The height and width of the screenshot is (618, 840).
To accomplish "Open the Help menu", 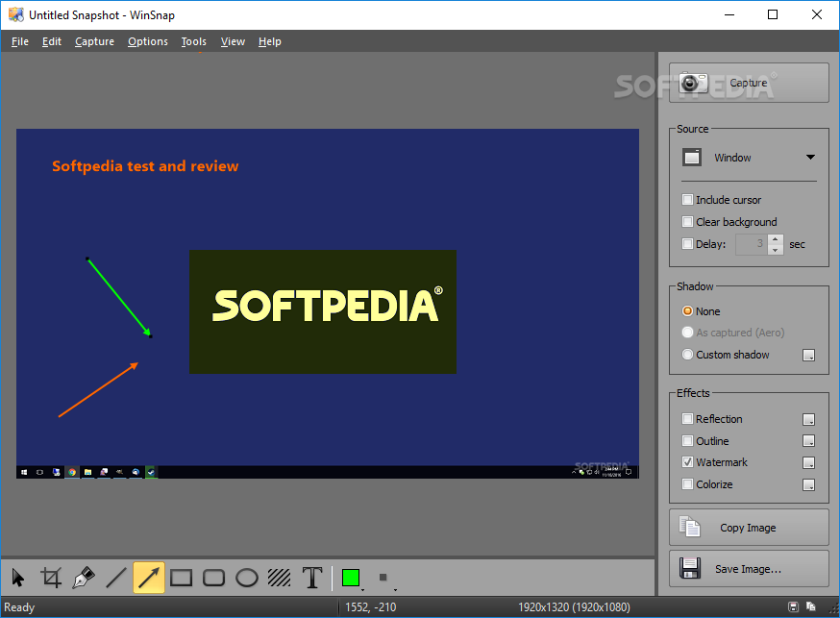I will (x=269, y=41).
